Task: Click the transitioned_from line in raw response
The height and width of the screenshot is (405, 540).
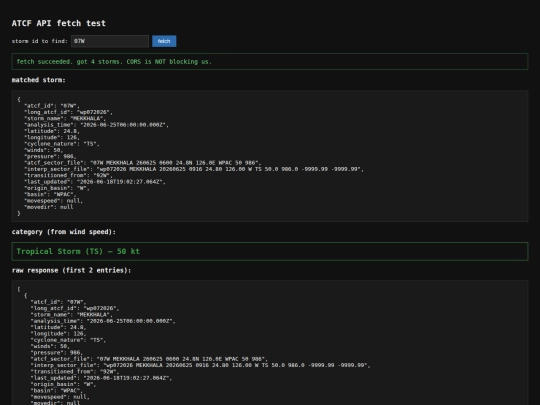Action: coord(75,372)
